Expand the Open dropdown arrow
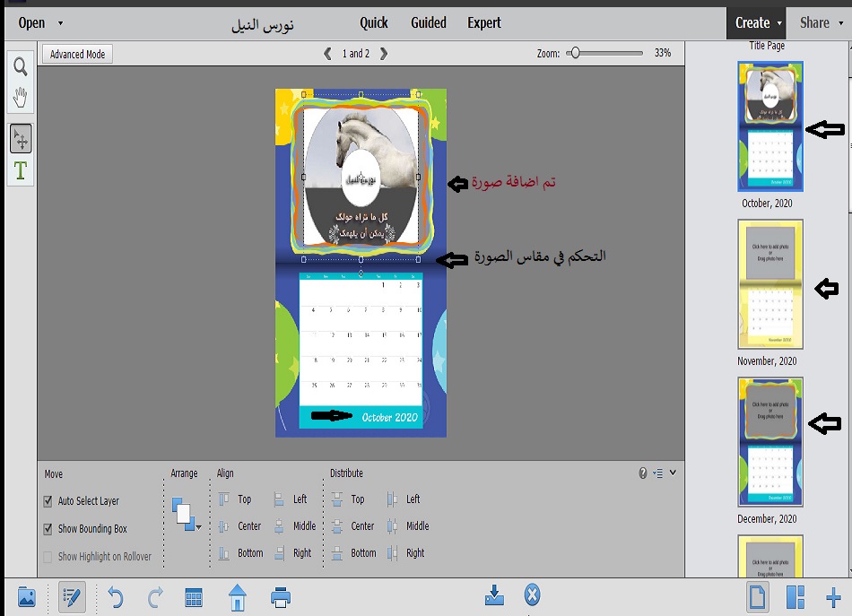Image resolution: width=852 pixels, height=616 pixels. 60,23
